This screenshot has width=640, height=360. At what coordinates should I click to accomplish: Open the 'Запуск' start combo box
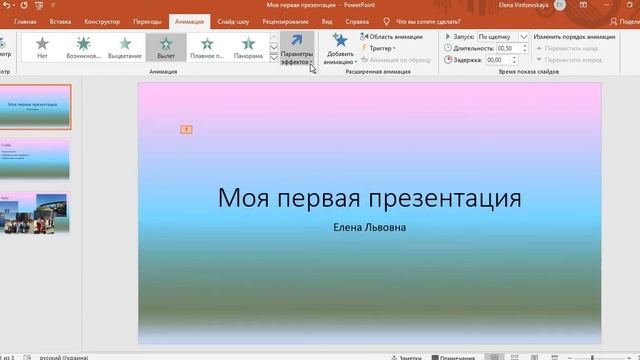pos(503,37)
